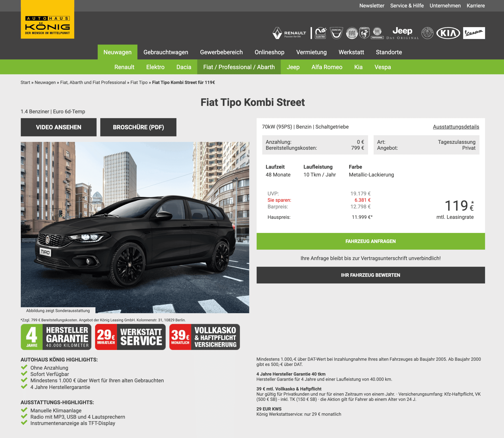
Task: Click the Hauspreis 11.999 € value
Action: 362,217
